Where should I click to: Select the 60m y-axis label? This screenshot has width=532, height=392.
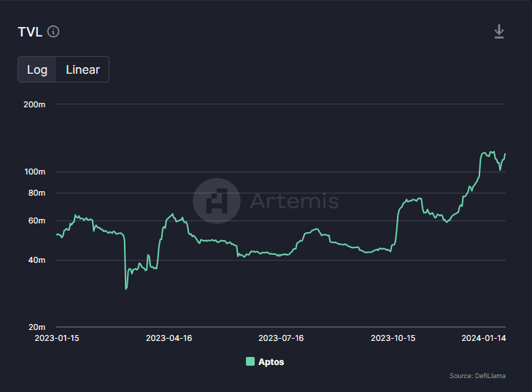point(36,220)
